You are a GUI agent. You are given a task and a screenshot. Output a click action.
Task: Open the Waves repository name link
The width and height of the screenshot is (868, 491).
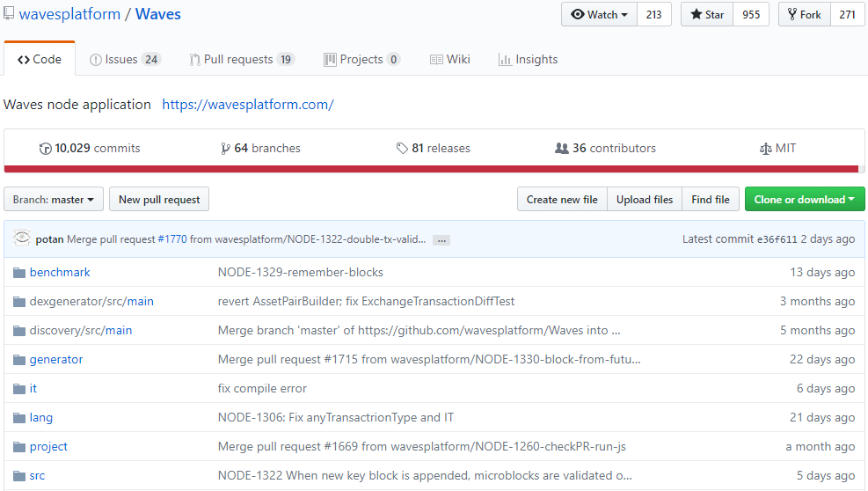pyautogui.click(x=158, y=14)
